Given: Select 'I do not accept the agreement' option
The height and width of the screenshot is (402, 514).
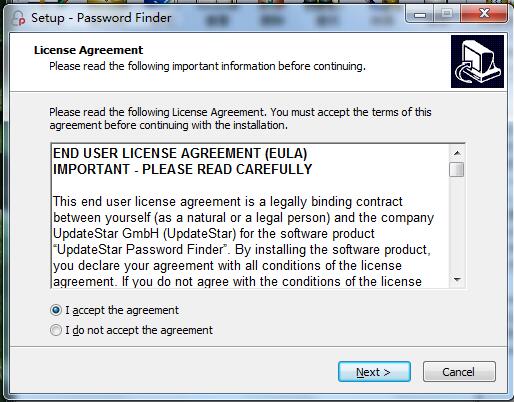Looking at the screenshot, I should [x=56, y=330].
